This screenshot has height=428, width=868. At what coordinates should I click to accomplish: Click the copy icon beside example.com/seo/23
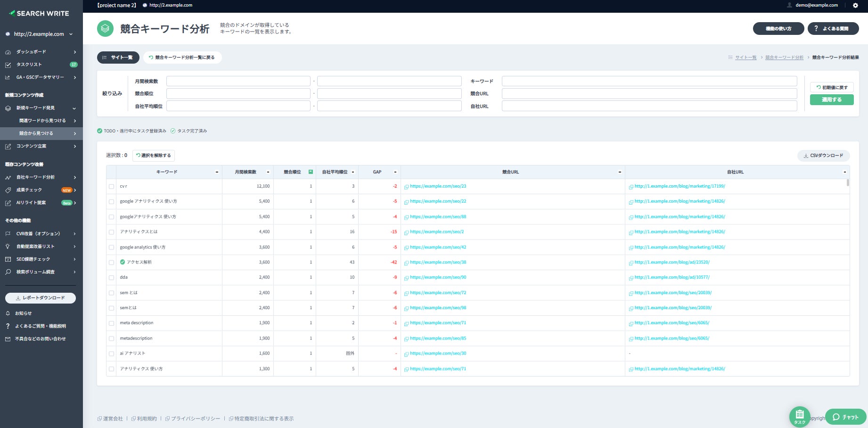point(406,187)
